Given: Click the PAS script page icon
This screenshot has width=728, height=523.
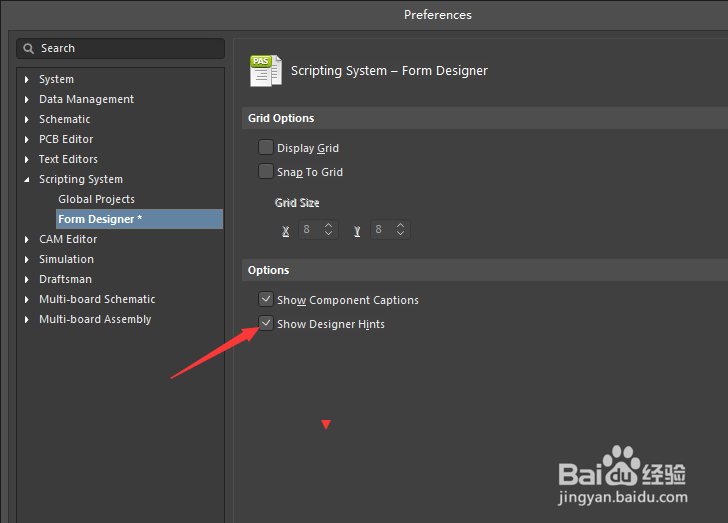Looking at the screenshot, I should point(266,71).
